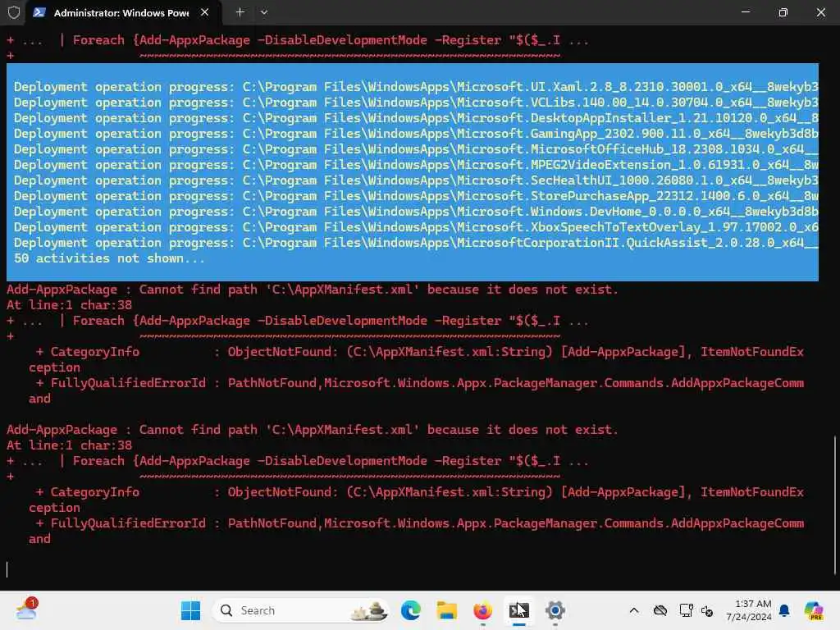Open File Explorer from taskbar
The image size is (840, 630).
click(x=447, y=610)
